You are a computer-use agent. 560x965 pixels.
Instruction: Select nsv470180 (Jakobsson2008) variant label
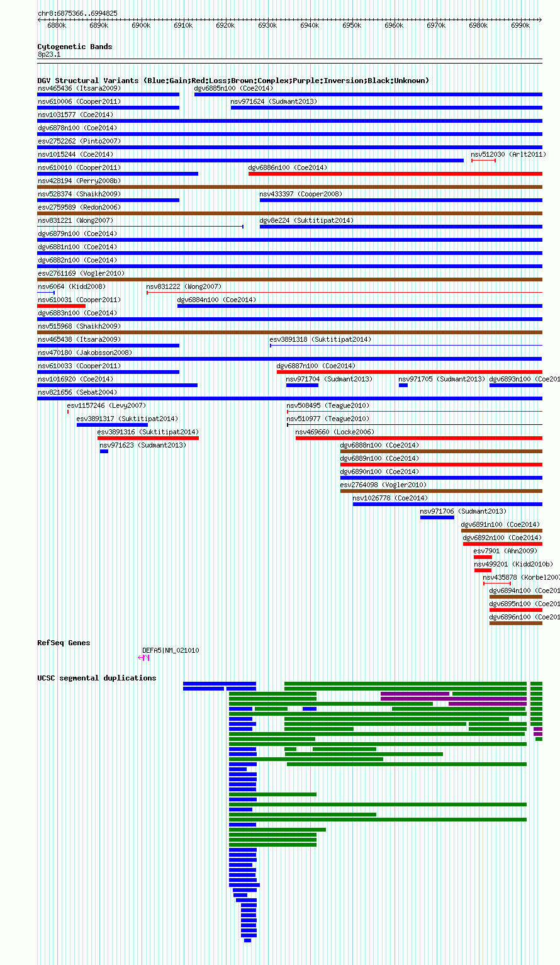pos(85,353)
